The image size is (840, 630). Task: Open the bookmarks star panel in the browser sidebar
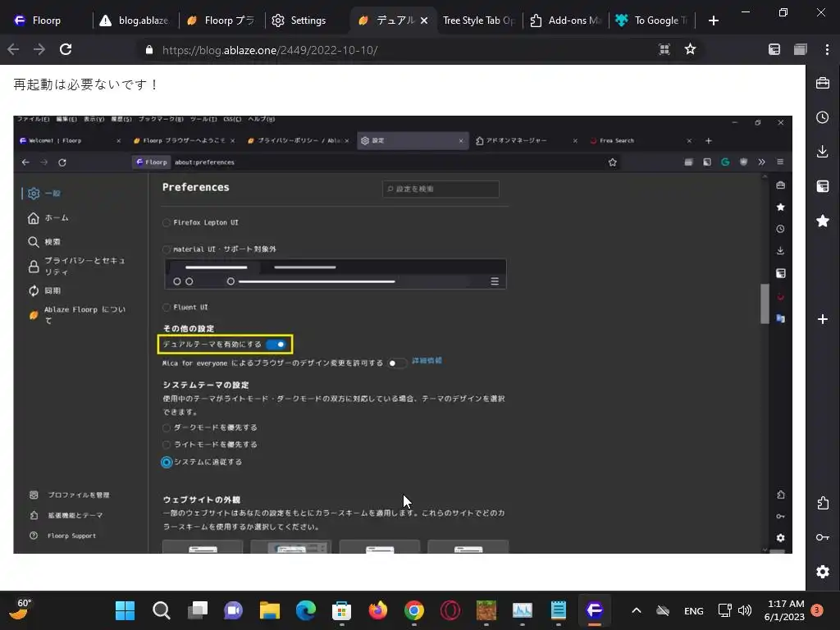point(822,220)
